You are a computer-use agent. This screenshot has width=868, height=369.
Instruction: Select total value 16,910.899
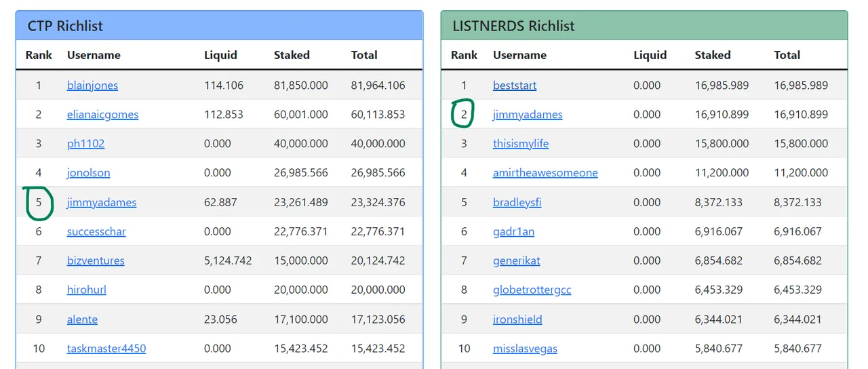[801, 115]
